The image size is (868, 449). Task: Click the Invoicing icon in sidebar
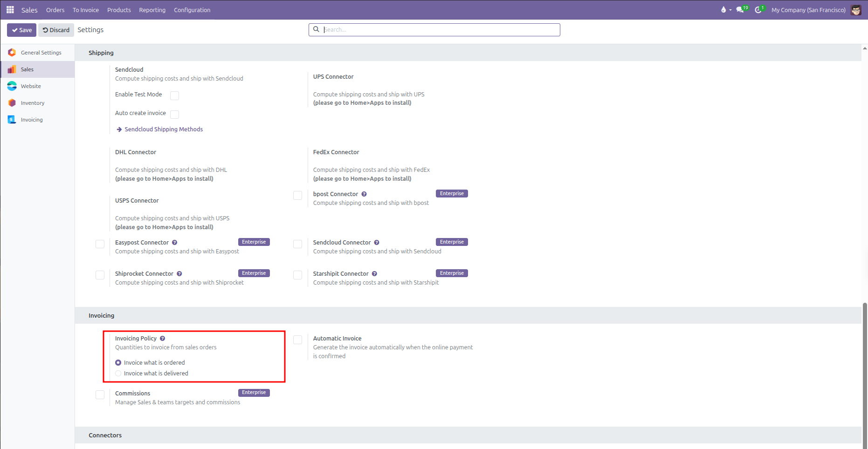pyautogui.click(x=12, y=120)
